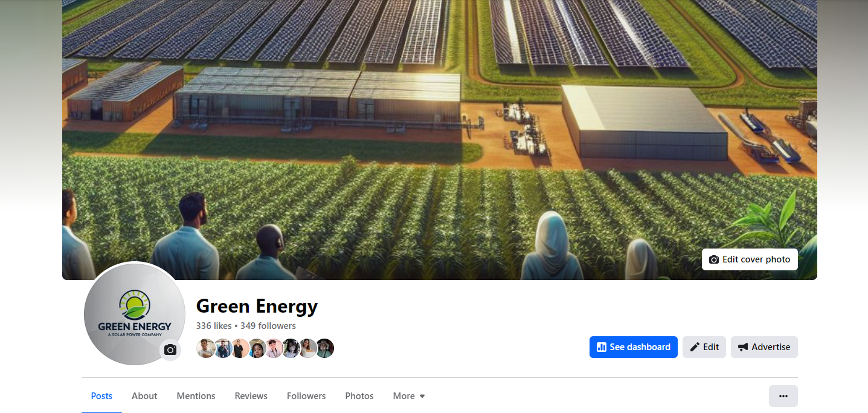Select the Posts tab

pyautogui.click(x=101, y=396)
